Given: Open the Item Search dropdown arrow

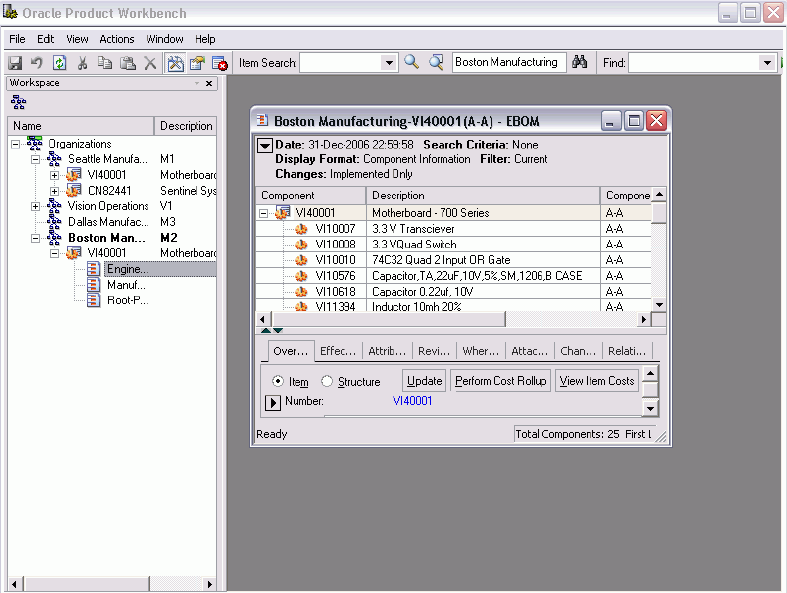Looking at the screenshot, I should [389, 63].
